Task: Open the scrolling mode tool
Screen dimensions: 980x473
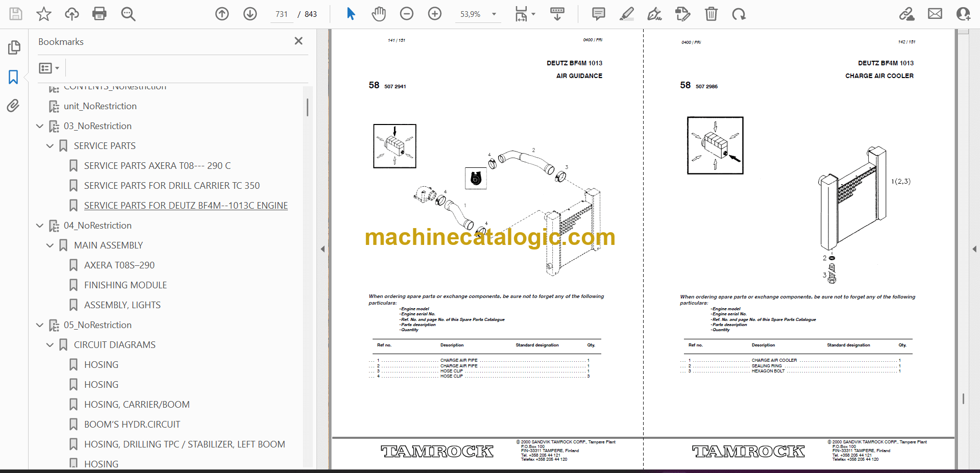Action: 557,14
